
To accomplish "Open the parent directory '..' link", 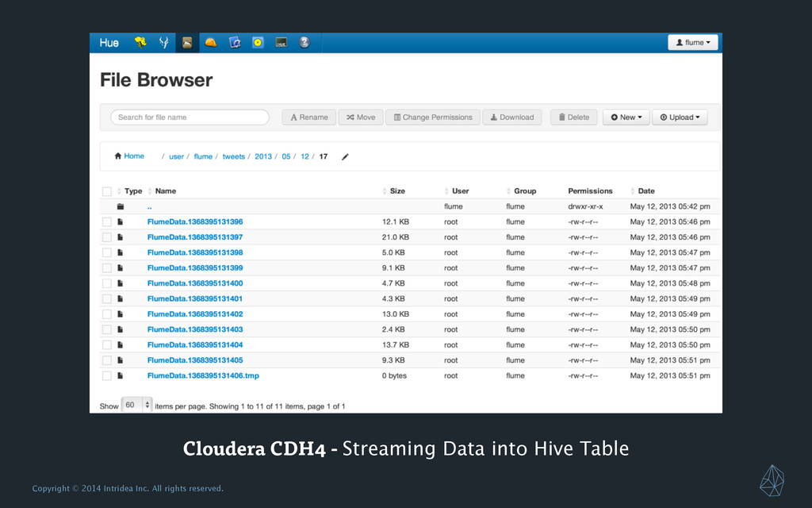I will point(149,207).
